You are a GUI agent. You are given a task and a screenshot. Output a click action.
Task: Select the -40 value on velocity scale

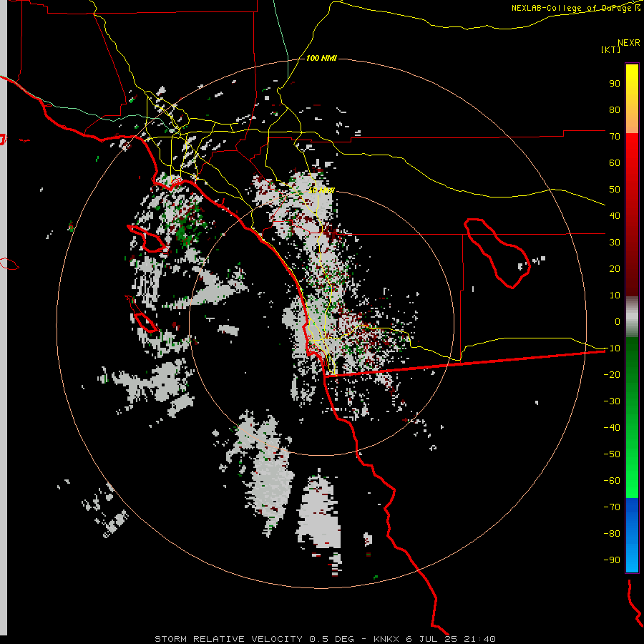pyautogui.click(x=612, y=428)
